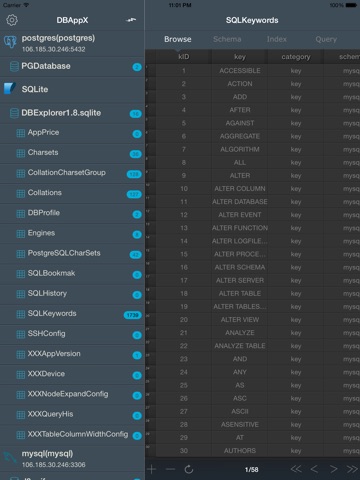
Task: Go to the previous page
Action: click(x=314, y=469)
